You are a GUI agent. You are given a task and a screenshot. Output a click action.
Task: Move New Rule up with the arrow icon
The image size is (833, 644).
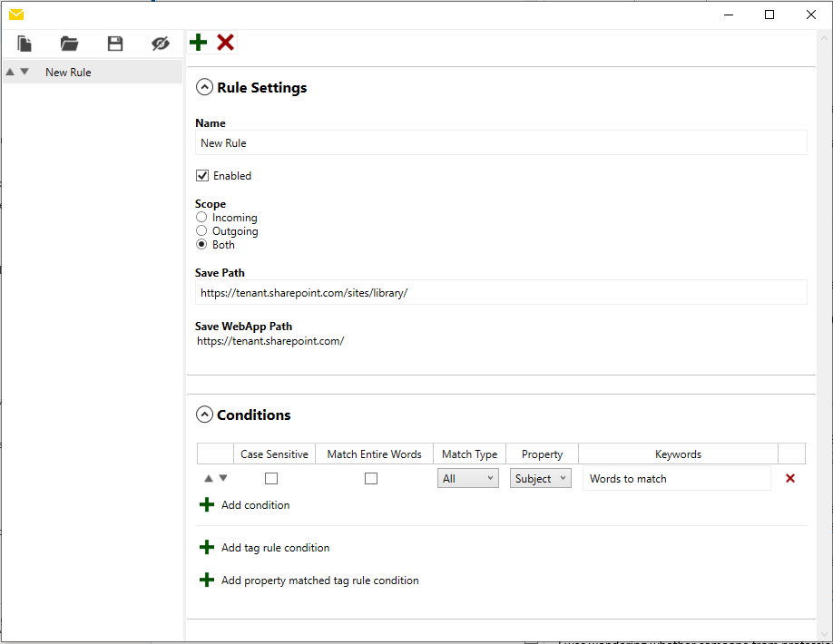(9, 71)
